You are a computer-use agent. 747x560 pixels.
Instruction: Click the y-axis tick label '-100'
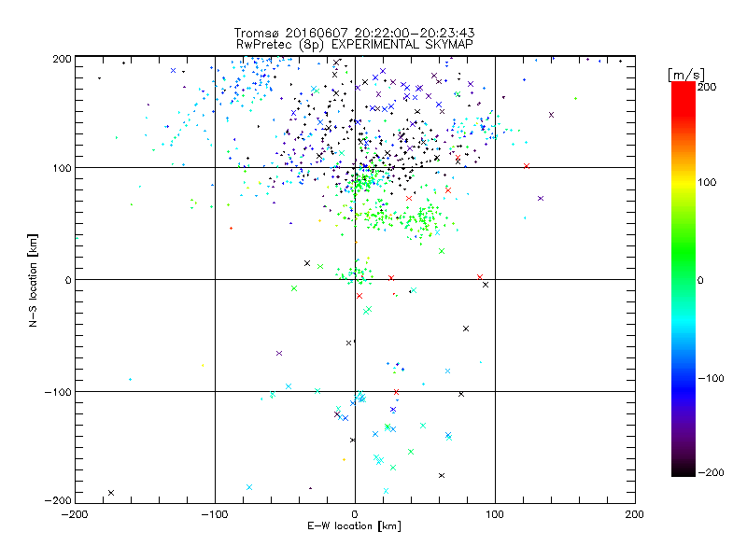58,392
